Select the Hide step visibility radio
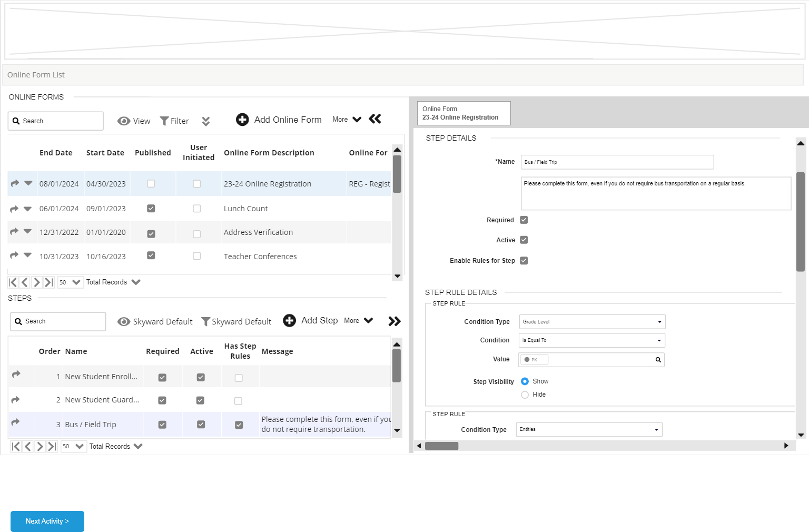 coord(525,395)
